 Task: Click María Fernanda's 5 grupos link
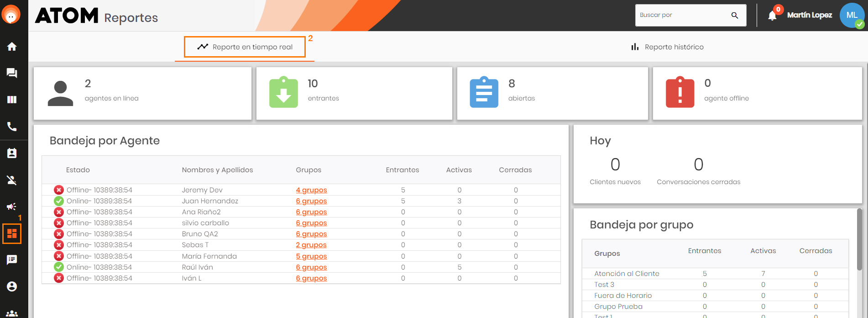click(311, 256)
